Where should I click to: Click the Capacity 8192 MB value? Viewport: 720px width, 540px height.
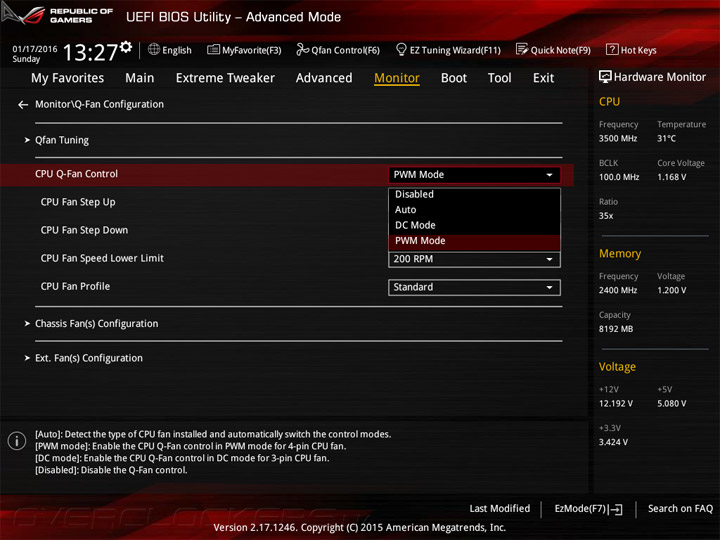[616, 329]
